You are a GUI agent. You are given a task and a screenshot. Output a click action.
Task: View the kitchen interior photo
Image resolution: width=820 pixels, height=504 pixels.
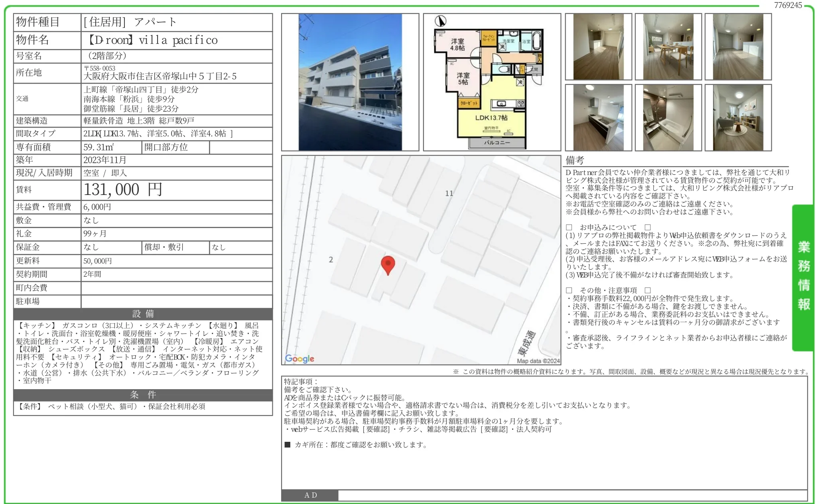598,118
